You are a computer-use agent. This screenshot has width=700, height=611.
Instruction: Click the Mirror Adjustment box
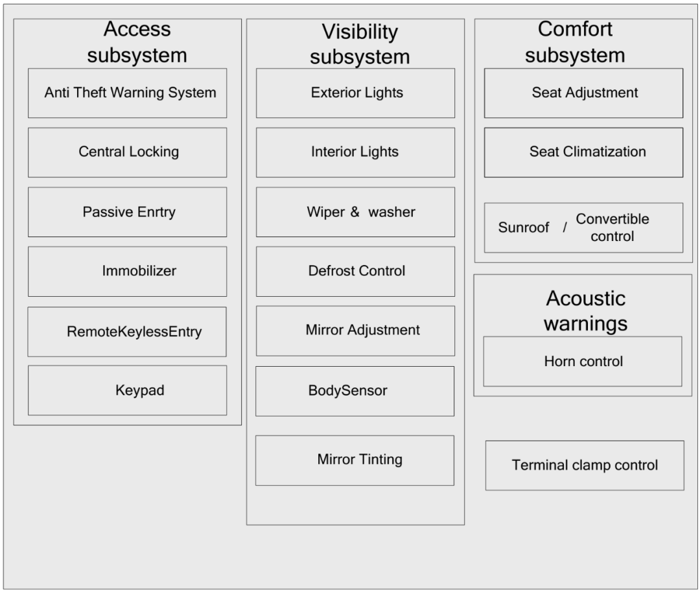pyautogui.click(x=355, y=330)
